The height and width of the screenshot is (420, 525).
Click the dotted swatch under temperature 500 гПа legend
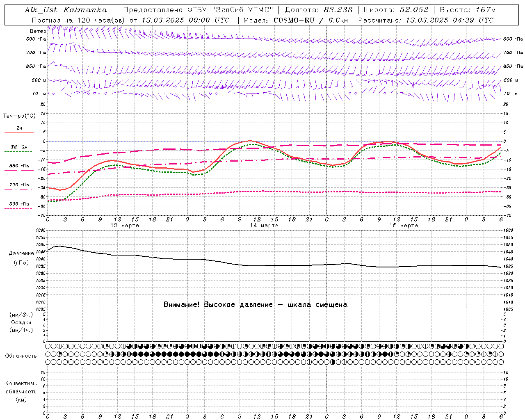pyautogui.click(x=19, y=208)
